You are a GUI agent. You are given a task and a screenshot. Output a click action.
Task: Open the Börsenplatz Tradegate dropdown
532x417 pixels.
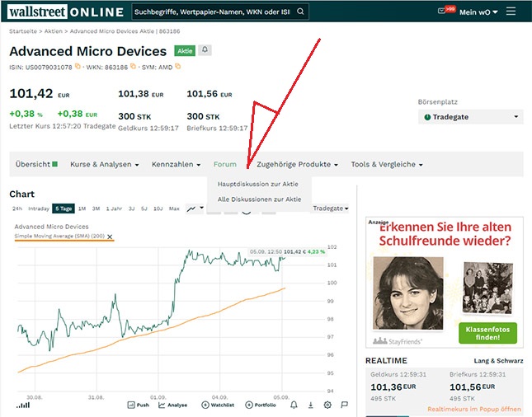471,117
